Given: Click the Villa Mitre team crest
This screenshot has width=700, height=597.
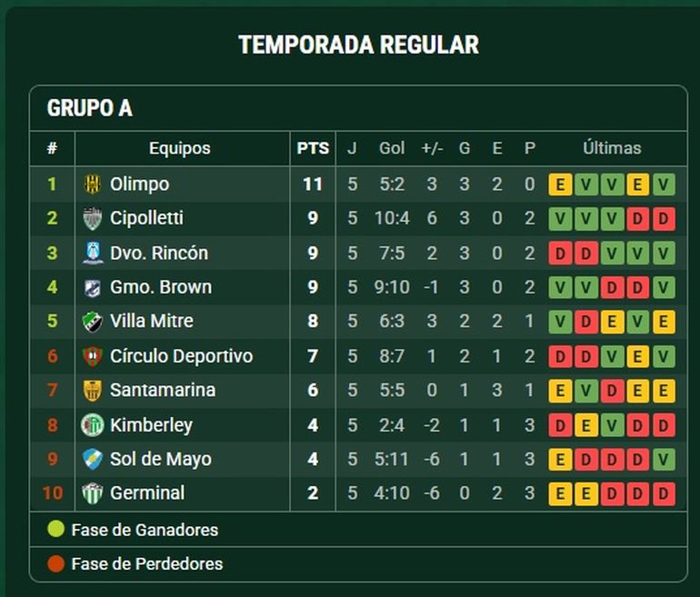Looking at the screenshot, I should pyautogui.click(x=93, y=322).
